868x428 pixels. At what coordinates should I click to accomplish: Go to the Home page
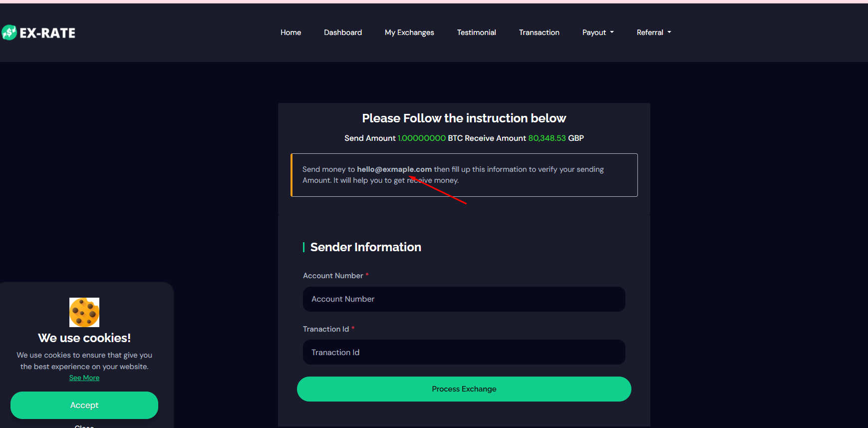tap(290, 32)
